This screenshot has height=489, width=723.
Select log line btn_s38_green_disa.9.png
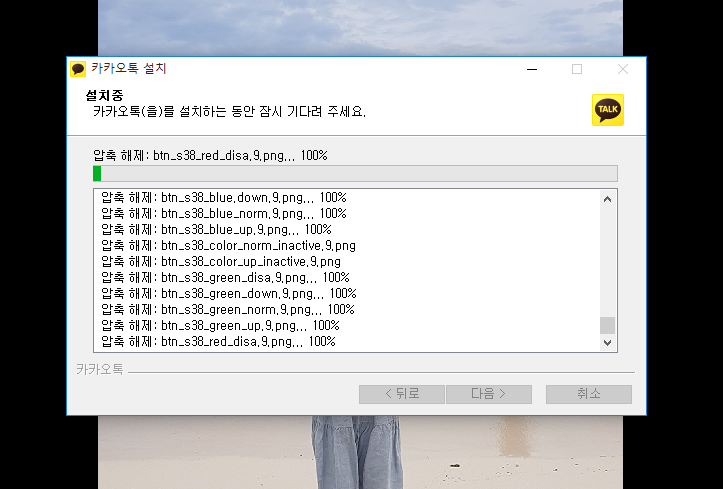click(225, 277)
